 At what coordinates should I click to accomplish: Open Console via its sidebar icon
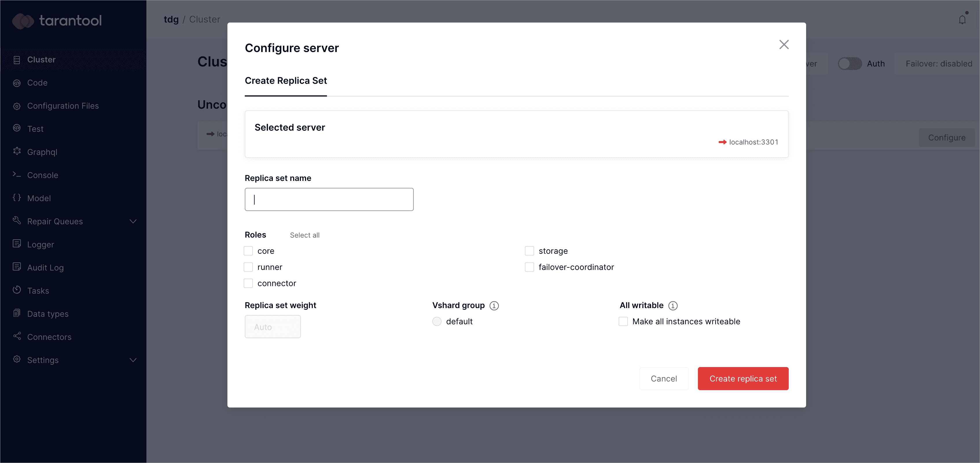coord(17,175)
